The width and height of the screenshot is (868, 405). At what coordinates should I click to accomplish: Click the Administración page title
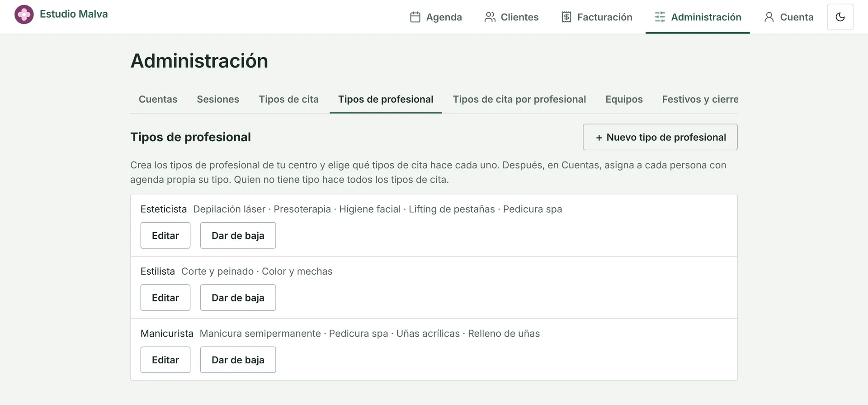(x=199, y=61)
